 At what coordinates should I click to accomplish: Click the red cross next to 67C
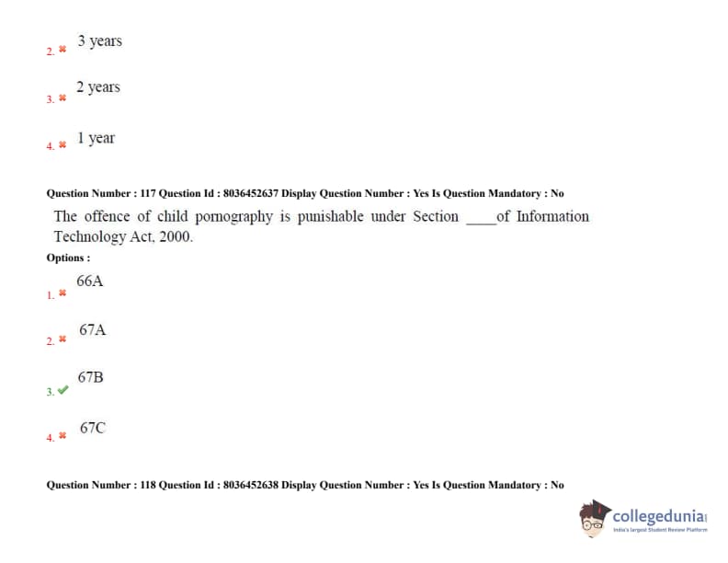[63, 436]
